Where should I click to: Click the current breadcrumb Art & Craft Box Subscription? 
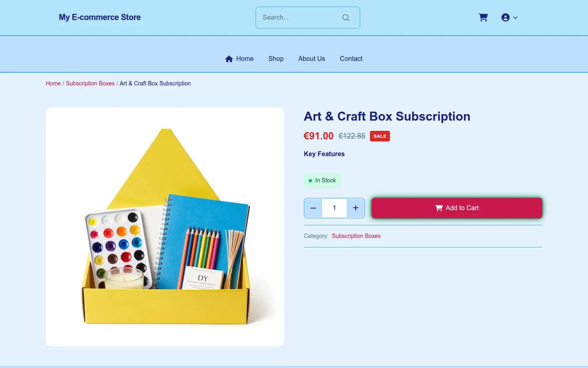(x=155, y=83)
